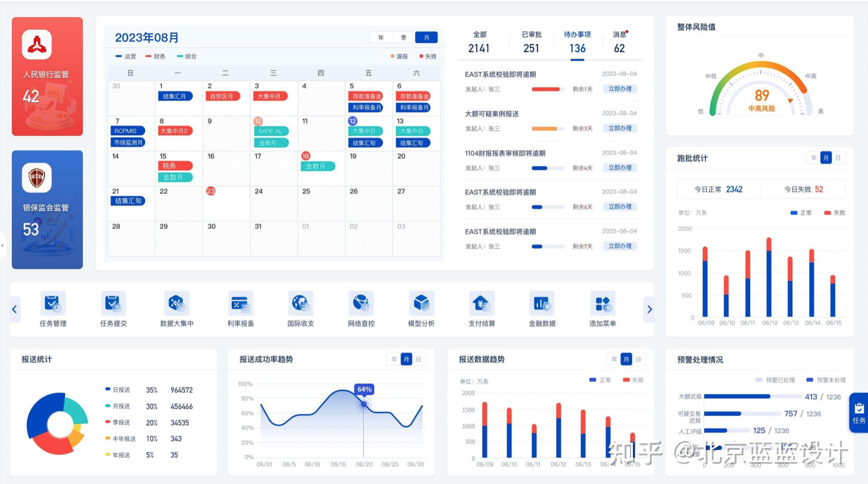This screenshot has height=484, width=868.
Task: Click 立即办理 for 1104财报报表审核即将逾期
Action: [x=620, y=167]
